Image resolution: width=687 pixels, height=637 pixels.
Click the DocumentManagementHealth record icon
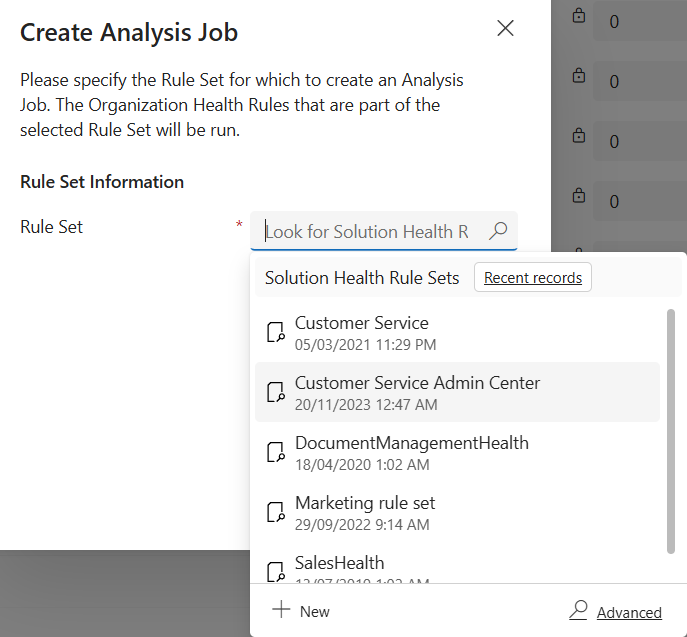pyautogui.click(x=276, y=453)
